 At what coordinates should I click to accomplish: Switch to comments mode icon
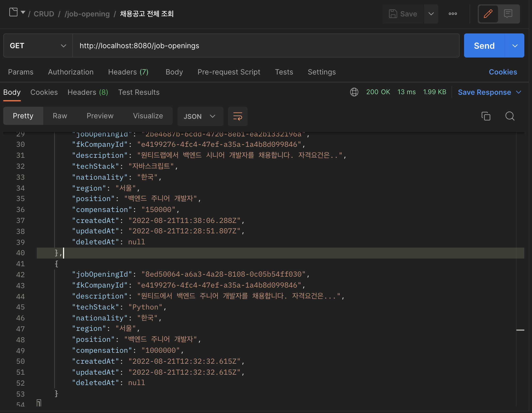pyautogui.click(x=508, y=14)
